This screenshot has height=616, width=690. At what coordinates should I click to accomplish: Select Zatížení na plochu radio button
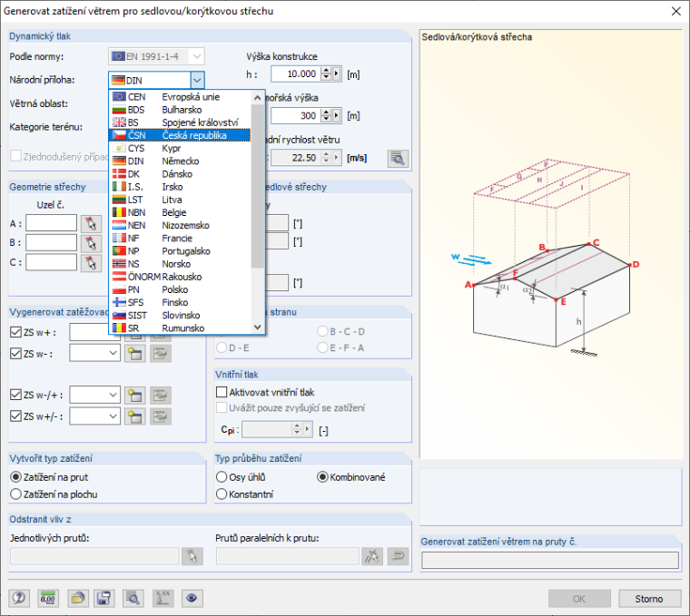(15, 494)
